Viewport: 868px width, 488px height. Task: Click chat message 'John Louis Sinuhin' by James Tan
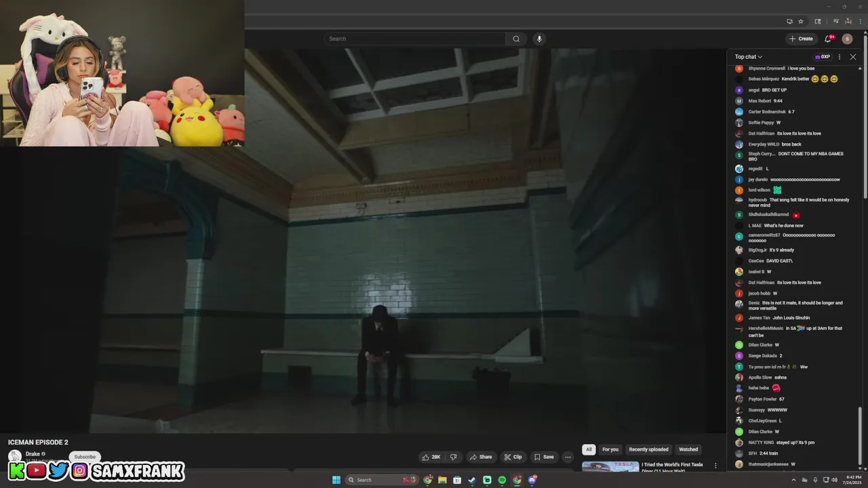(x=791, y=318)
